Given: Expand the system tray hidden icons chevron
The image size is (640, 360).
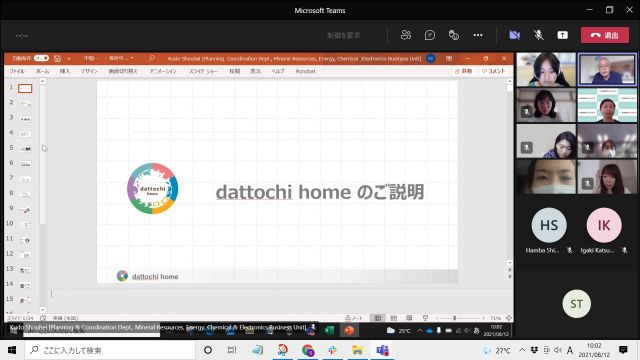Looking at the screenshot, I should point(522,350).
